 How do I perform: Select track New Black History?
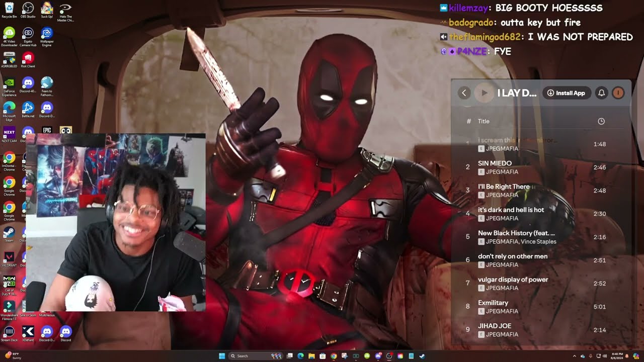tap(541, 237)
